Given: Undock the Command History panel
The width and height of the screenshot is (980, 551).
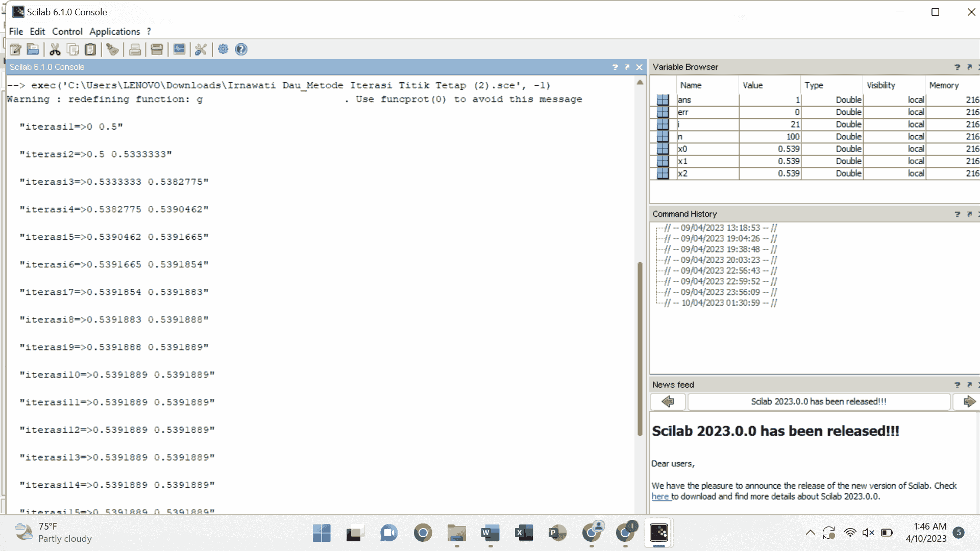Looking at the screenshot, I should 969,214.
